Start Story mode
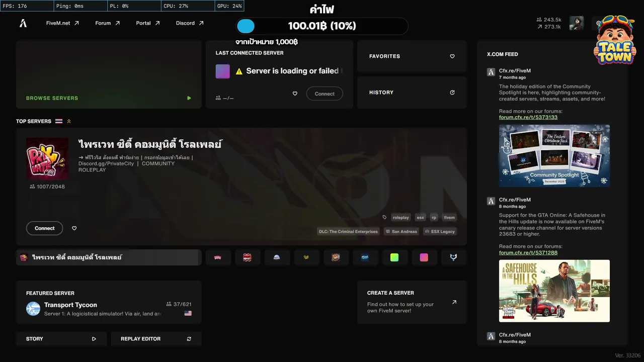Image resolution: width=644 pixels, height=362 pixels. [x=61, y=339]
